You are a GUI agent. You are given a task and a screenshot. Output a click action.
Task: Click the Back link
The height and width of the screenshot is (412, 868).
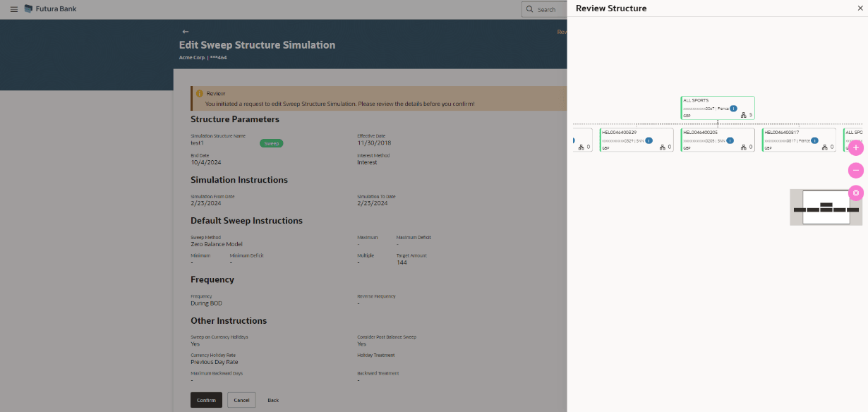[x=273, y=400]
